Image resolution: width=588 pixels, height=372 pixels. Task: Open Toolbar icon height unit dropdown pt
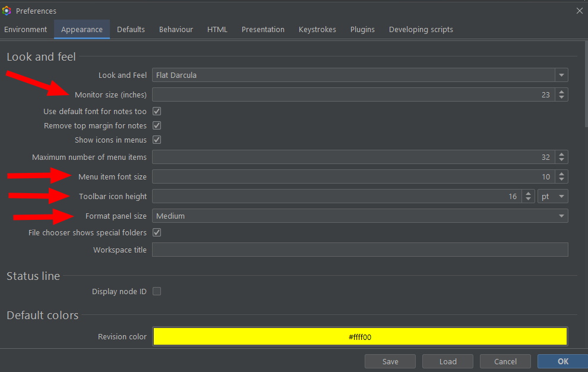click(x=553, y=196)
